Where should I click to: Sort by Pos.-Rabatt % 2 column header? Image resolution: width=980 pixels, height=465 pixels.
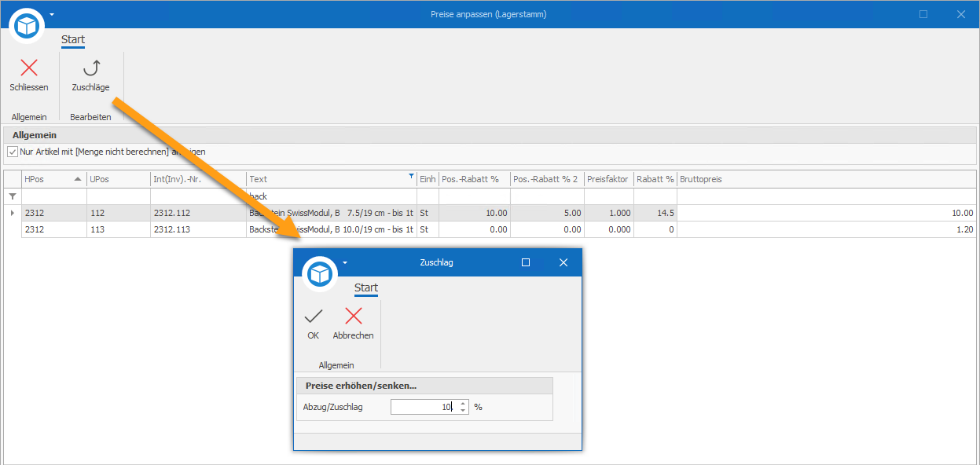click(x=547, y=179)
